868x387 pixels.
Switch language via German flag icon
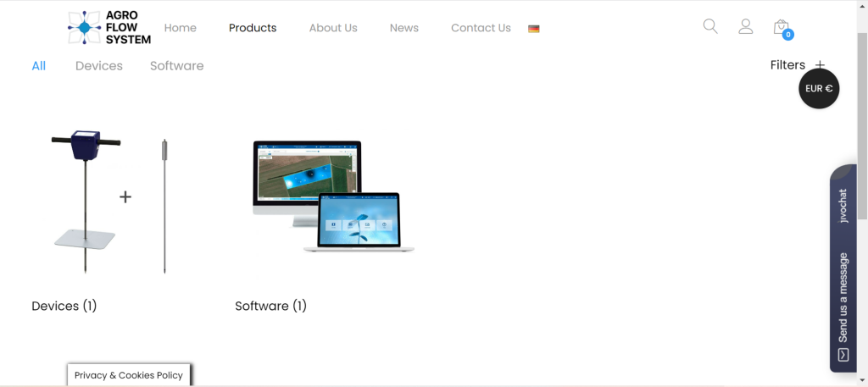[x=534, y=29]
